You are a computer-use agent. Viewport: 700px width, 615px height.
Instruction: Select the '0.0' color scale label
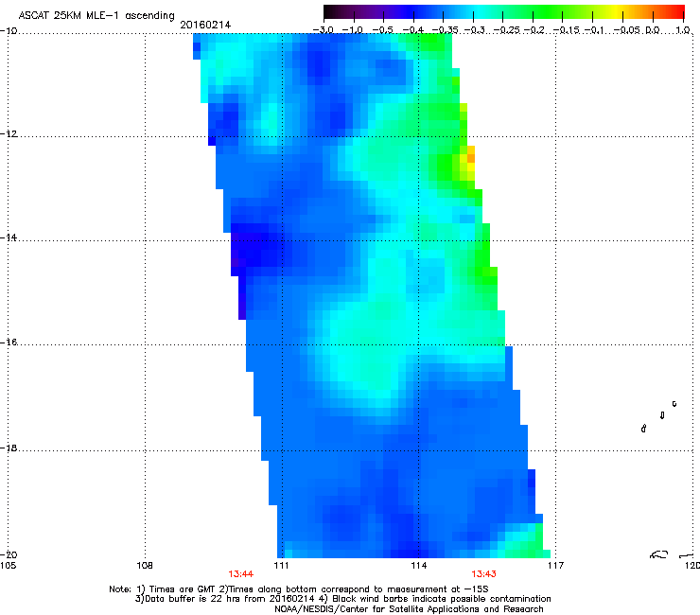(653, 30)
